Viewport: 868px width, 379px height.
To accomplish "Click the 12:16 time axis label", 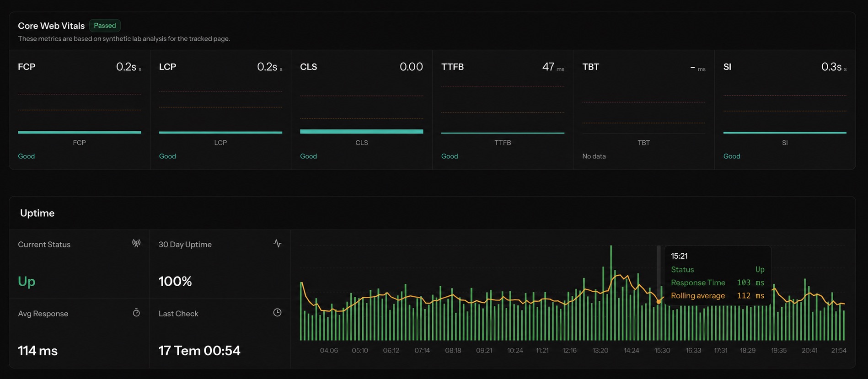I will click(x=569, y=351).
